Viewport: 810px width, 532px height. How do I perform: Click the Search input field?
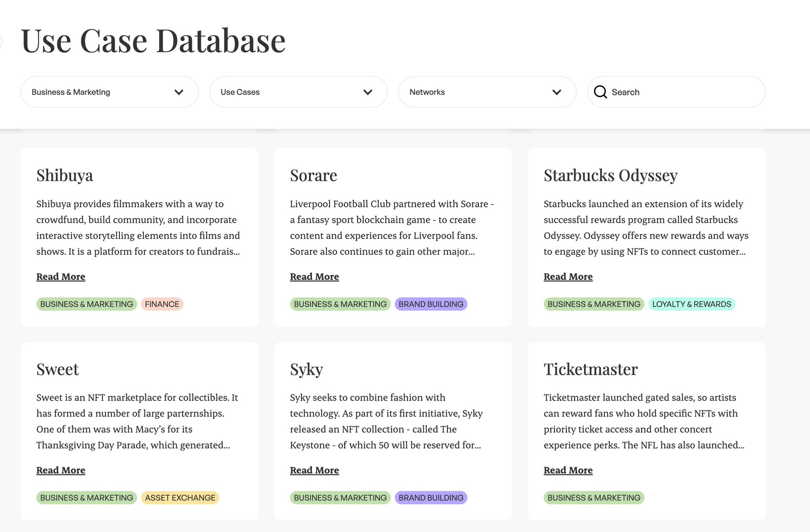click(677, 92)
